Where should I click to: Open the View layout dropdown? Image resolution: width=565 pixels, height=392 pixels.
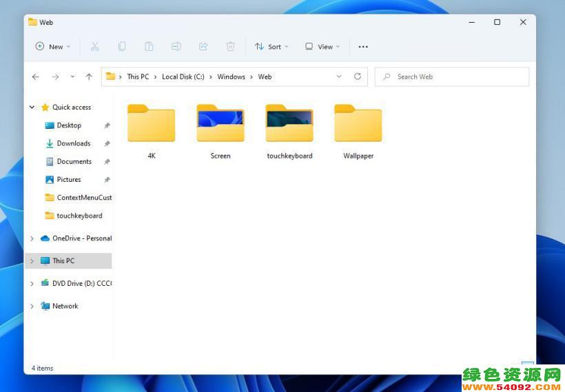tap(322, 46)
